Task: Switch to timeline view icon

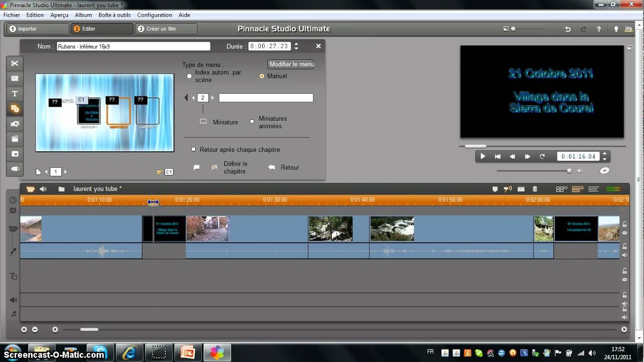Action: 578,189
